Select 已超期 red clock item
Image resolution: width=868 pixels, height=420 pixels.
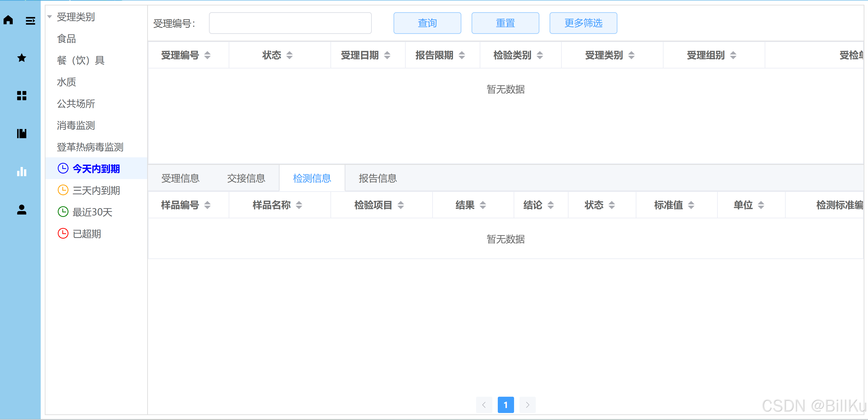pos(87,234)
